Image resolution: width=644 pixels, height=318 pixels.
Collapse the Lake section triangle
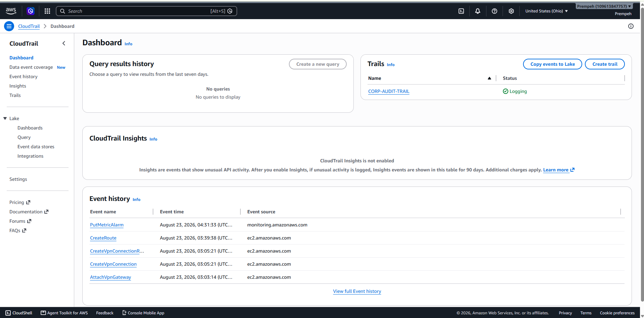point(5,118)
